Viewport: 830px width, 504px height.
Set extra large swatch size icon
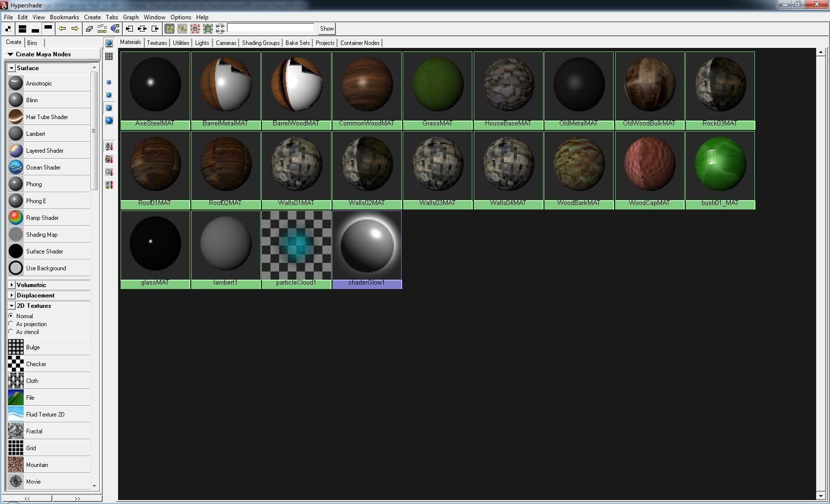[x=109, y=121]
